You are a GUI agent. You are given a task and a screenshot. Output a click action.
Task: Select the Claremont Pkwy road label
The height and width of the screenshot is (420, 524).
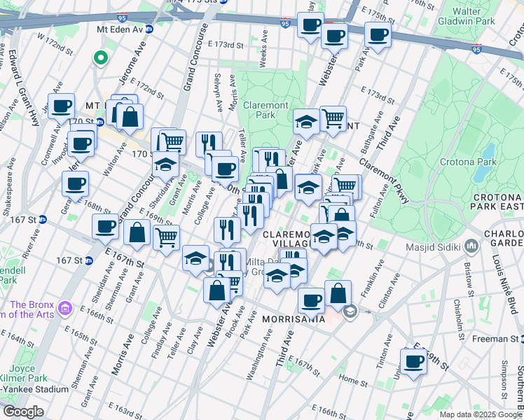click(x=385, y=181)
